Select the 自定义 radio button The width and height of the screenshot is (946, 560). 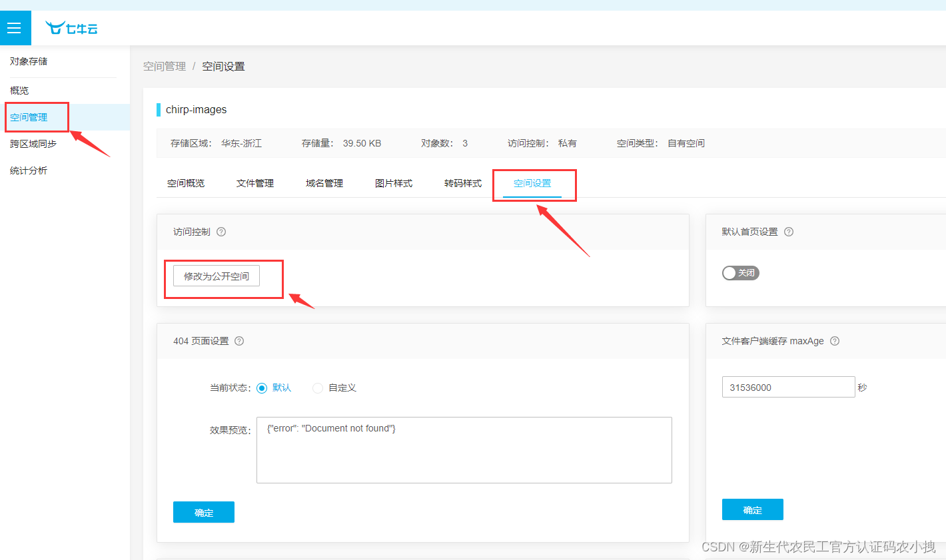(318, 388)
